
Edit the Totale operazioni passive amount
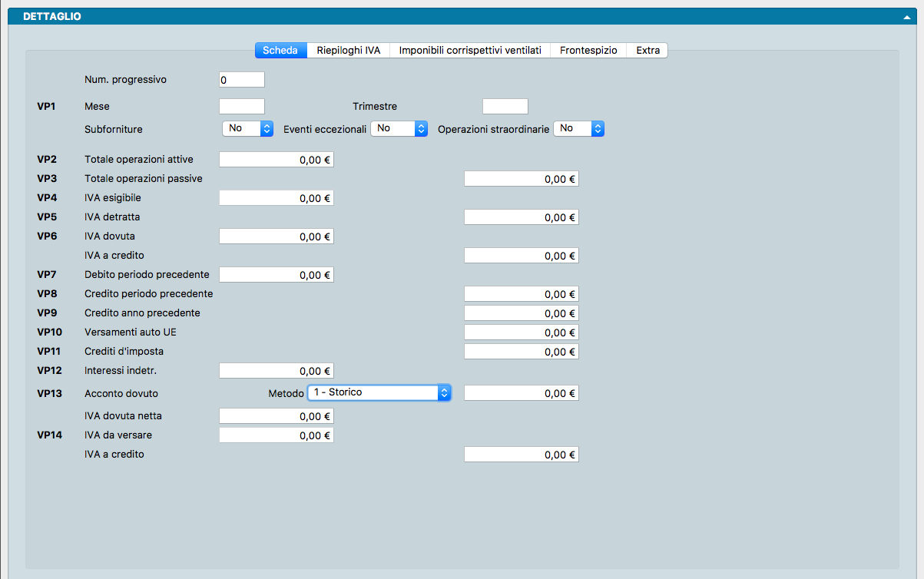pyautogui.click(x=521, y=179)
